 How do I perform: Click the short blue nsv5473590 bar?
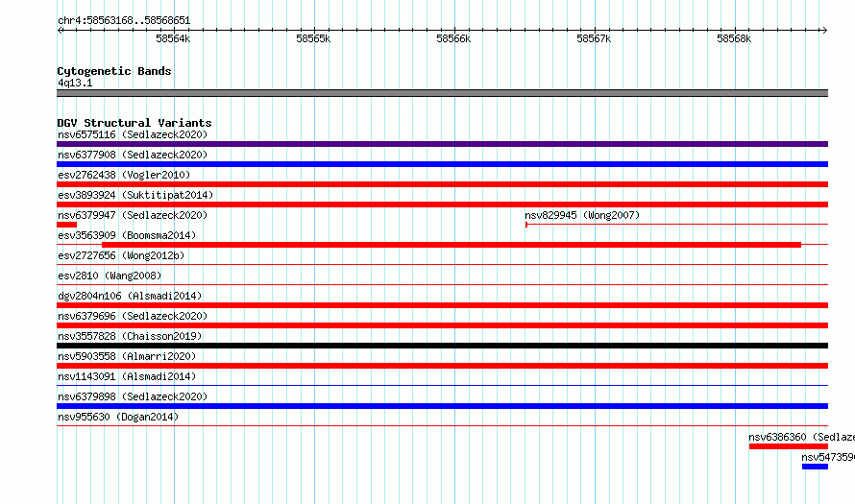click(816, 467)
